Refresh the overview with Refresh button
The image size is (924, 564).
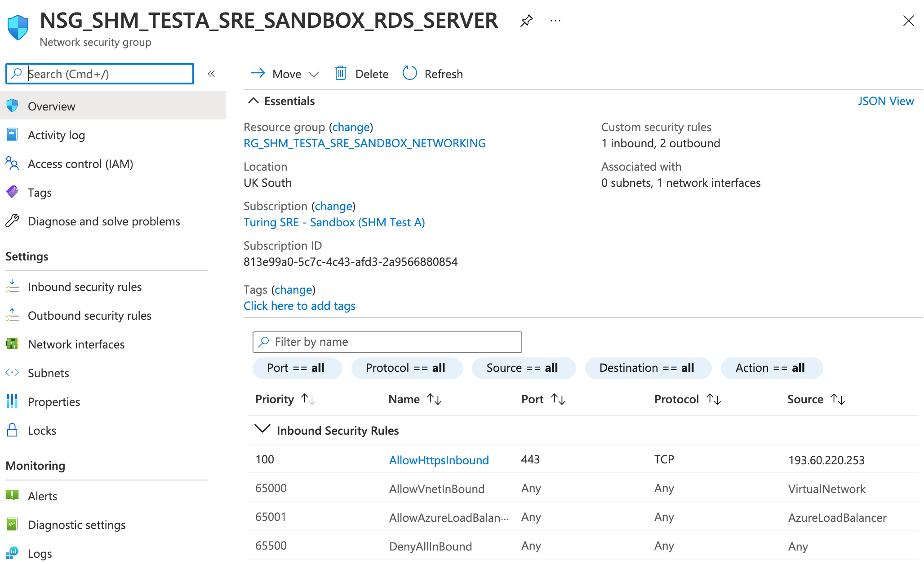tap(433, 74)
